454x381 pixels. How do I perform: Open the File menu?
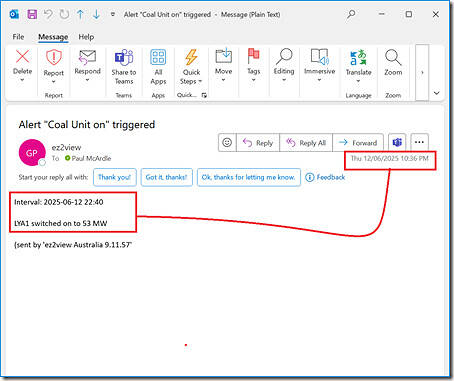[18, 37]
